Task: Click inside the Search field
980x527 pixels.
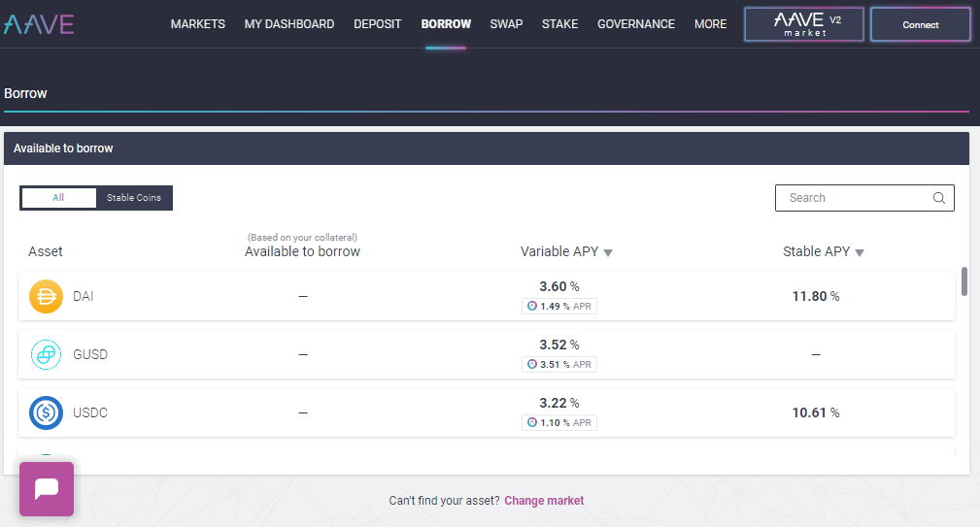Action: tap(864, 198)
